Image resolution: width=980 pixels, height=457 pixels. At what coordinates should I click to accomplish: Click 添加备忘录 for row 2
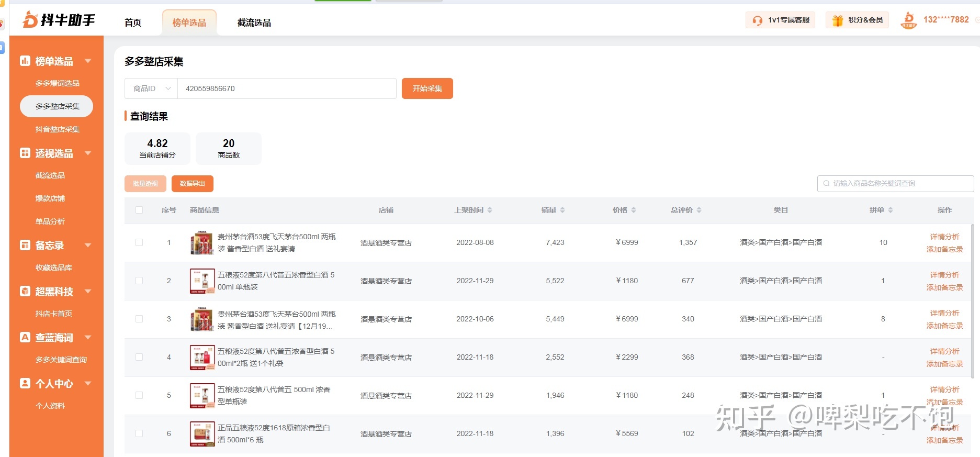click(944, 287)
